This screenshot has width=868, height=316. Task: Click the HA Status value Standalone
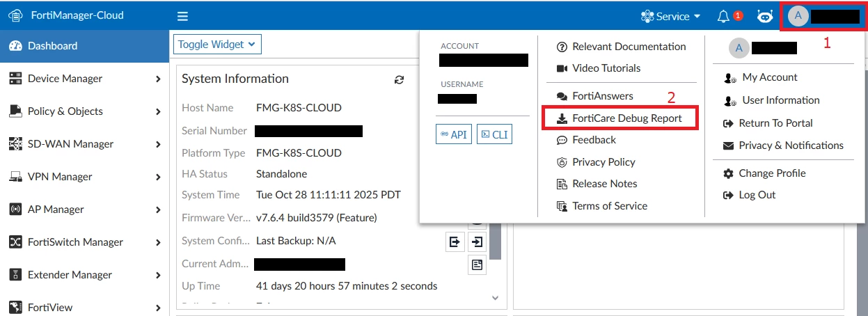point(281,174)
